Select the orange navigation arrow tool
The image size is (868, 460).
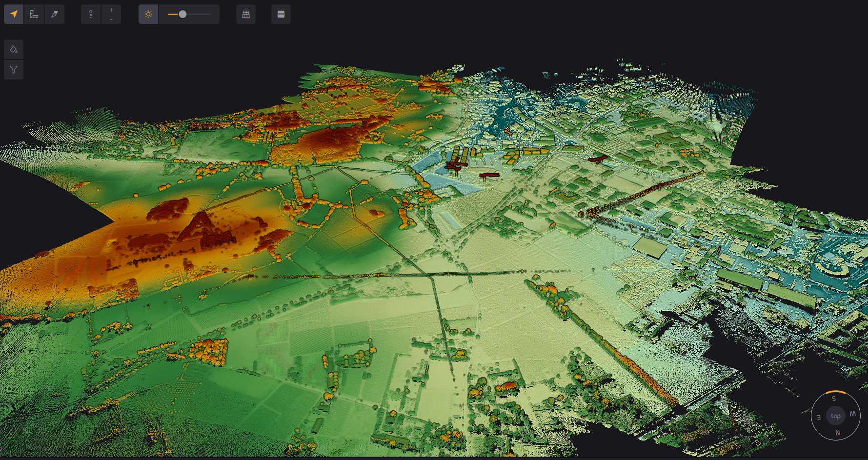(x=14, y=14)
